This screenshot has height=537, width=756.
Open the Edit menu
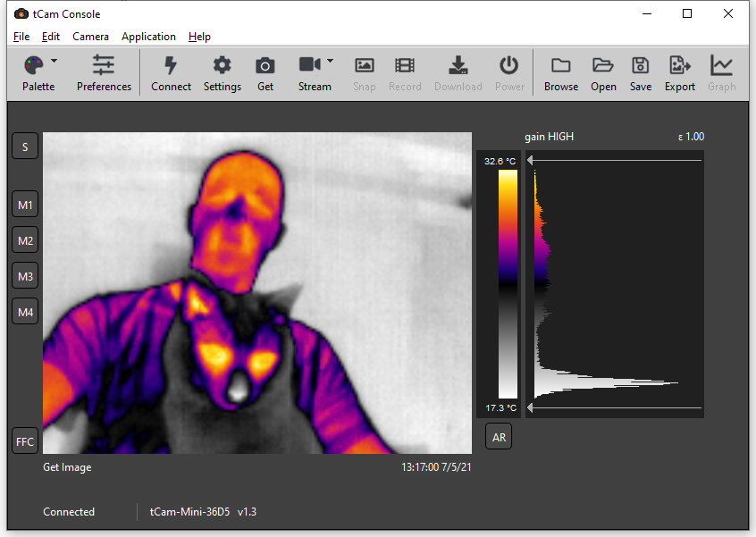(x=51, y=37)
